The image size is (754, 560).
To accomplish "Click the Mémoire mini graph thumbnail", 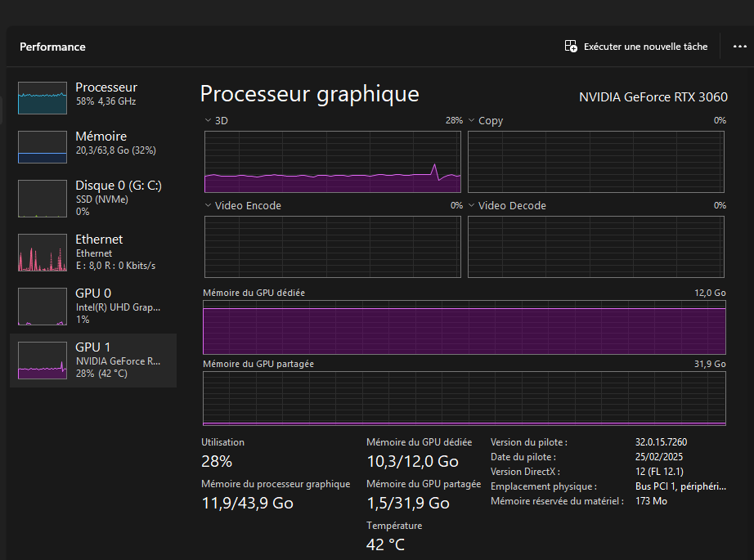I will 43,147.
